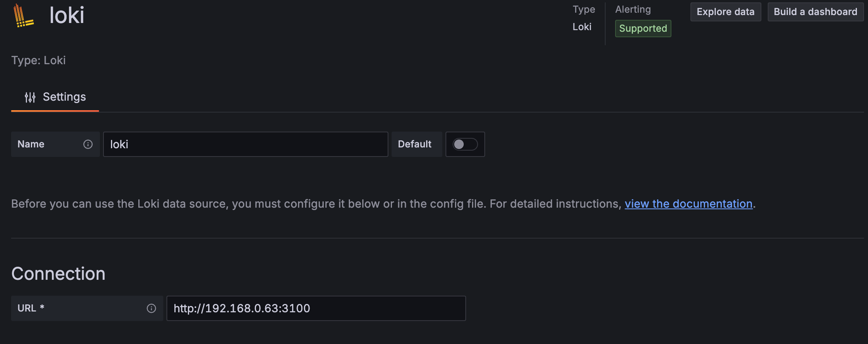Open the Settings tab

coord(55,97)
